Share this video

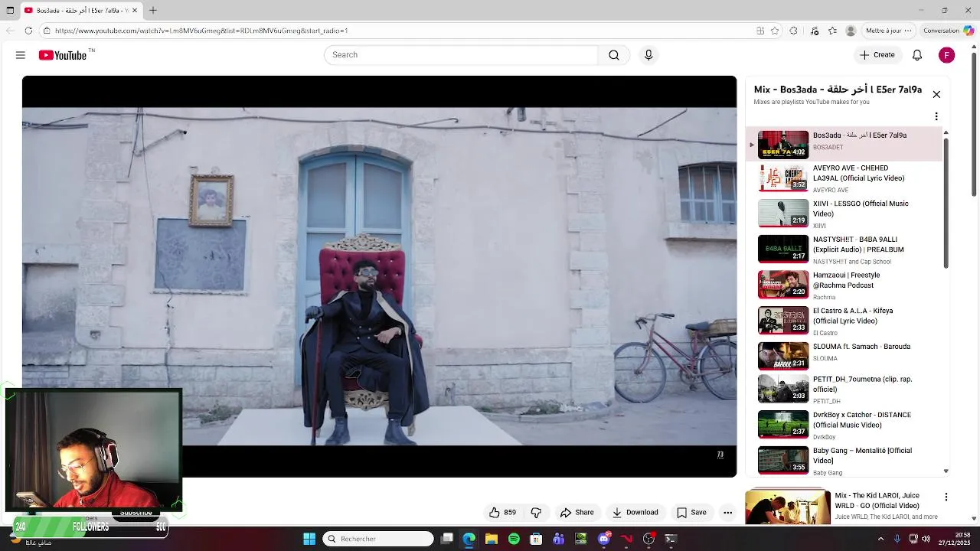coord(577,513)
